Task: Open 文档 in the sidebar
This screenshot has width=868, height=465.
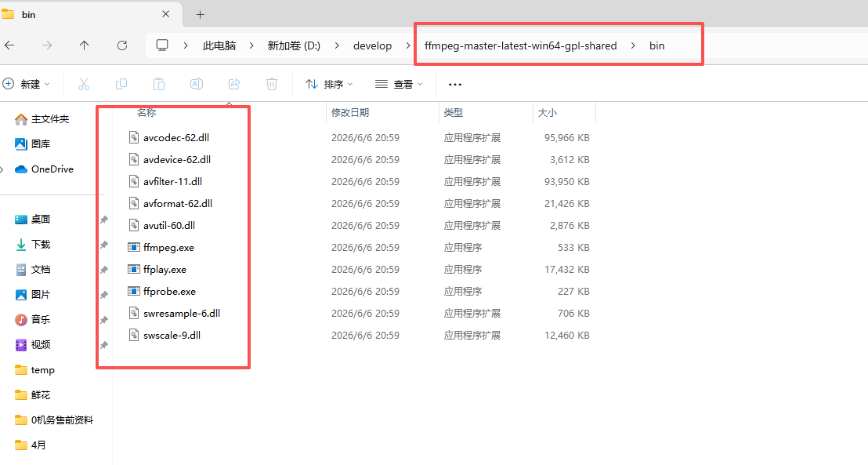Action: 33,270
